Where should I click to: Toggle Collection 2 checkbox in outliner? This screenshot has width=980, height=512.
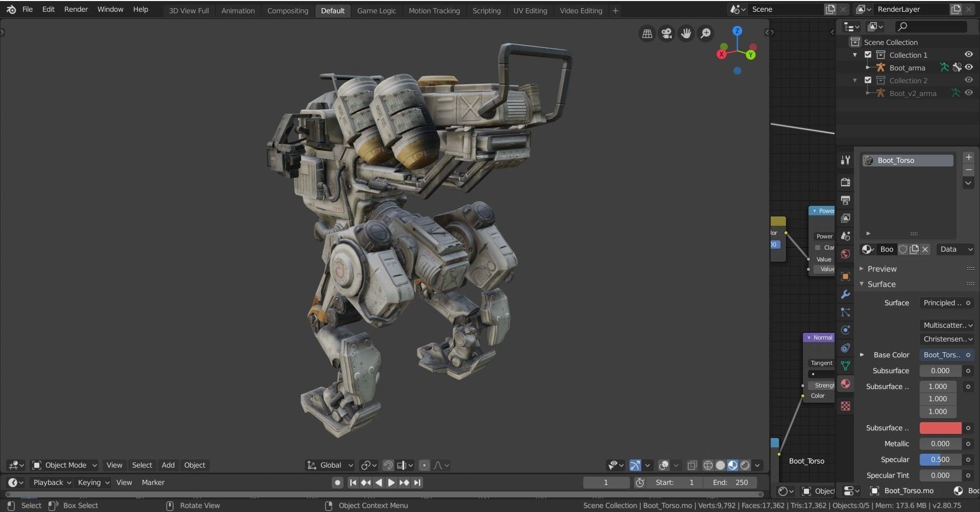[x=868, y=80]
